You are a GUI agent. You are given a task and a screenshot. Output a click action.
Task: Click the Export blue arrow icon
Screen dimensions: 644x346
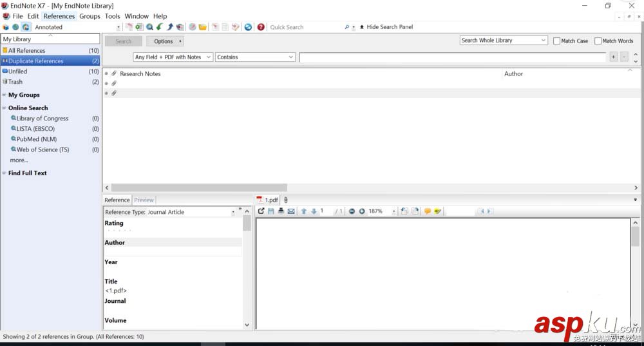[169, 27]
